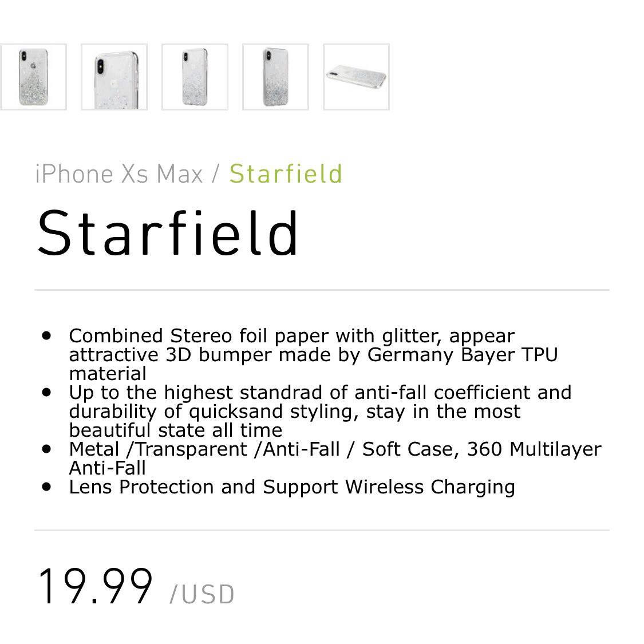Image resolution: width=644 pixels, height=644 pixels.
Task: Click the bullet dot before Up to the highest
Action: tap(47, 392)
